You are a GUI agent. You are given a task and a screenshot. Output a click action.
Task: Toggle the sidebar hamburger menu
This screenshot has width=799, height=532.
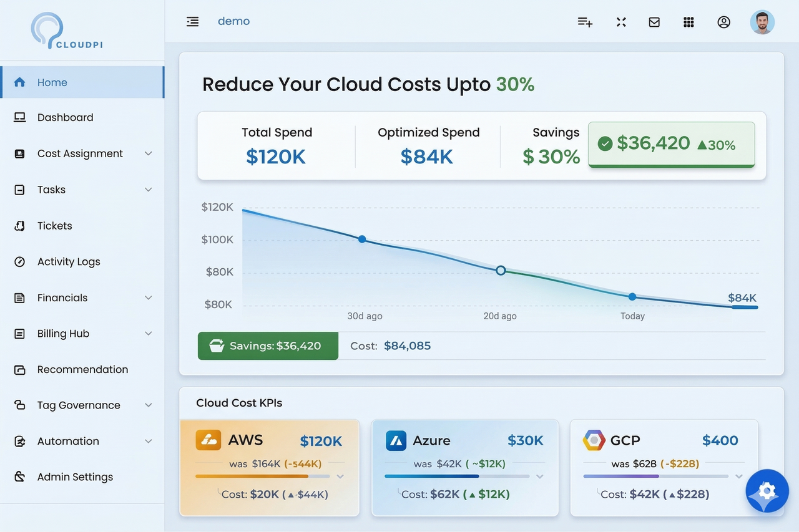click(192, 21)
